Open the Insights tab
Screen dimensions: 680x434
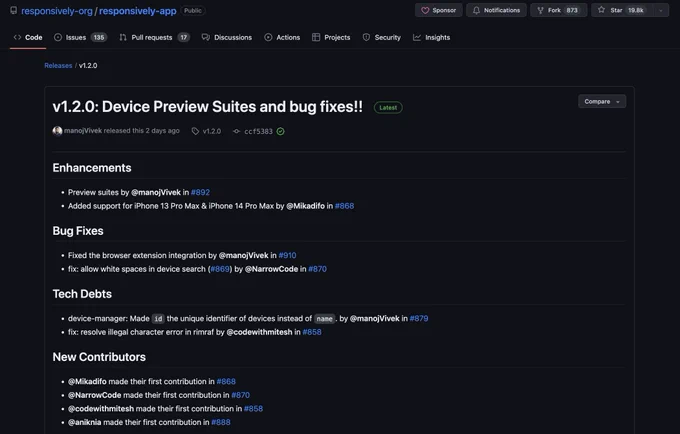tap(432, 37)
